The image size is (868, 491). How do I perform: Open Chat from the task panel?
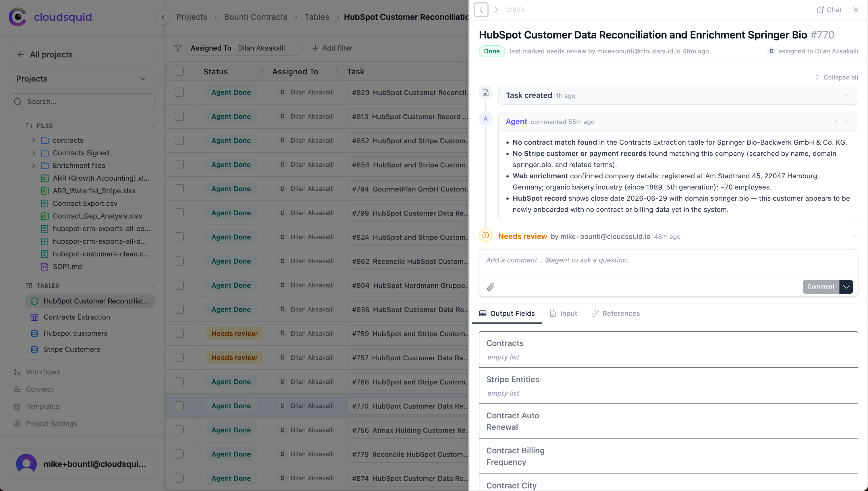click(829, 10)
